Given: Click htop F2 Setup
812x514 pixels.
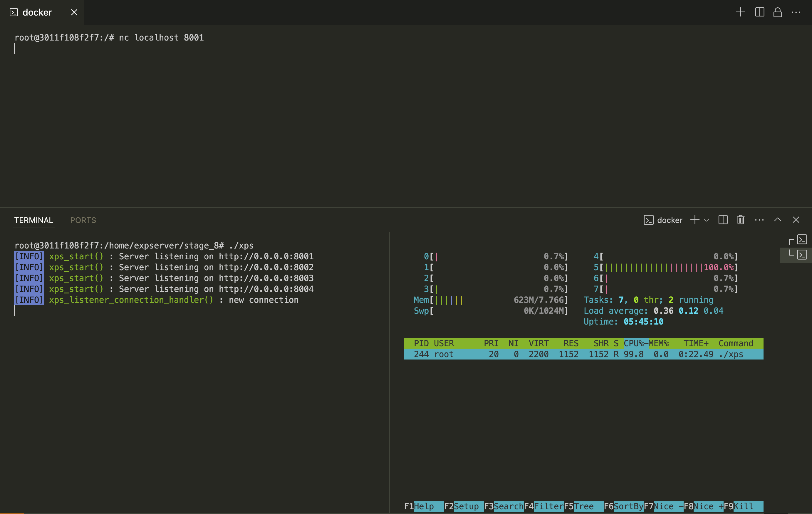Looking at the screenshot, I should [464, 506].
